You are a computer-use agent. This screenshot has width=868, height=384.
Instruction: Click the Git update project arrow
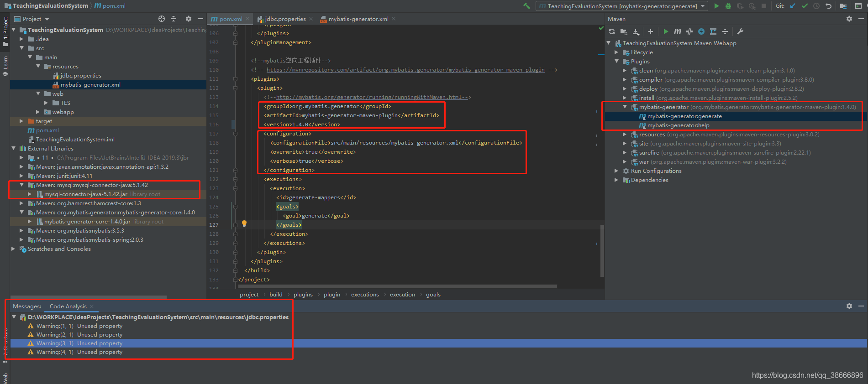(x=793, y=6)
